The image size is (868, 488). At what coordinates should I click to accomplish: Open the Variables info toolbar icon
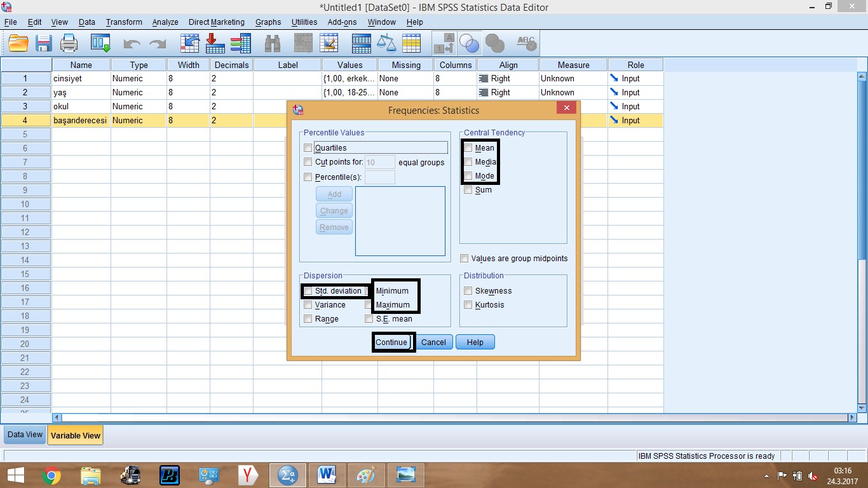(x=240, y=43)
